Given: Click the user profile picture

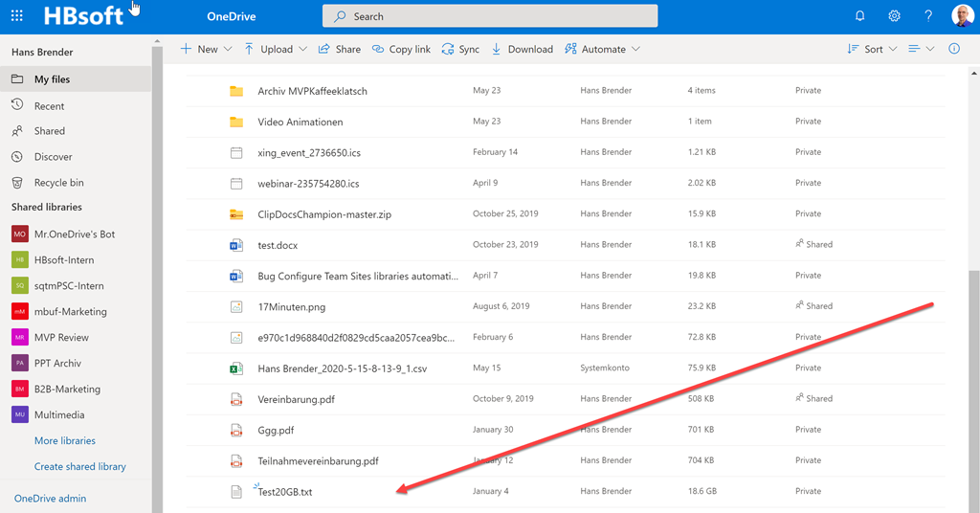Looking at the screenshot, I should 962,16.
